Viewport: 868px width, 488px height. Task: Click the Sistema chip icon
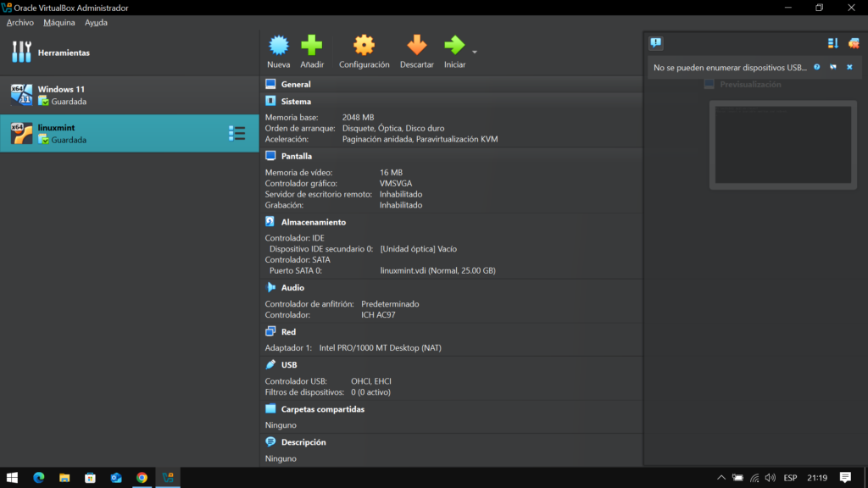(x=270, y=101)
